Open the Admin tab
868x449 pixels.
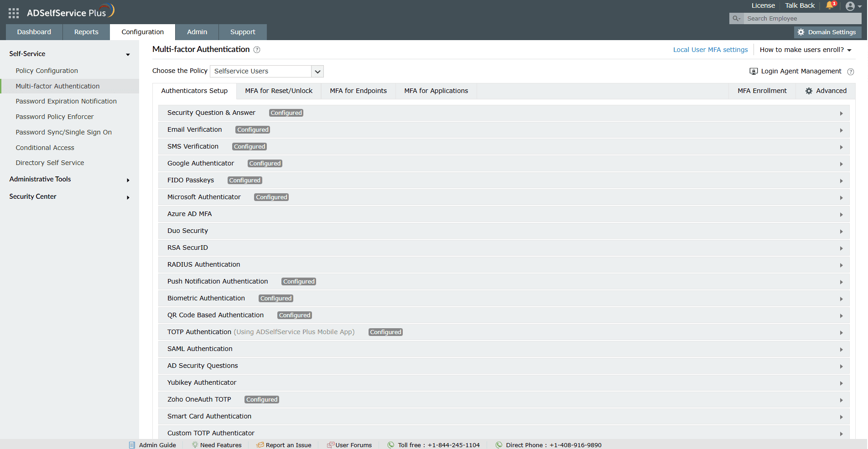tap(197, 32)
